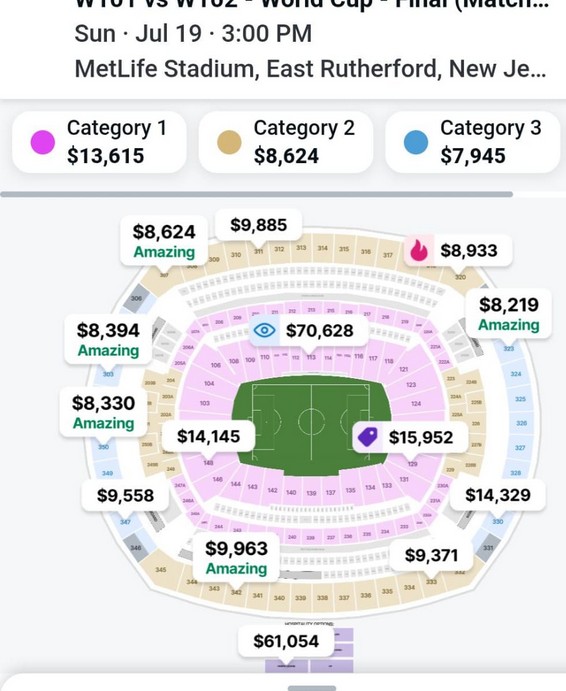
Task: Click the eye icon next to $70,628
Action: click(x=264, y=330)
